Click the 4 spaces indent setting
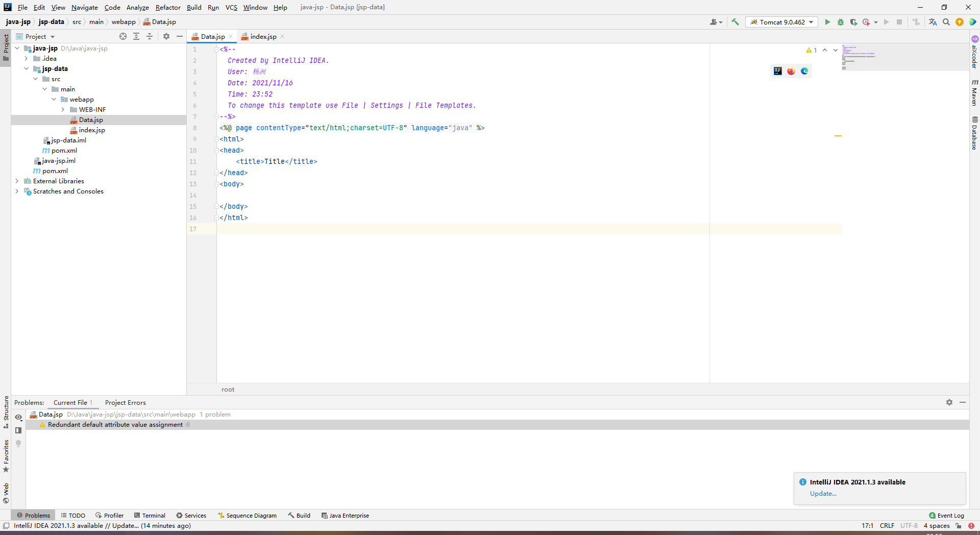Screen dimensions: 980x535 click(x=937, y=526)
